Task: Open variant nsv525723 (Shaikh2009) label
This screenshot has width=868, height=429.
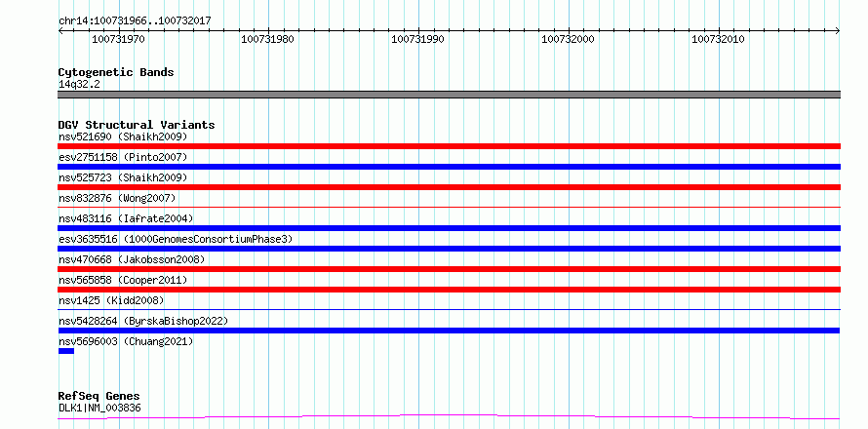Action: [123, 177]
